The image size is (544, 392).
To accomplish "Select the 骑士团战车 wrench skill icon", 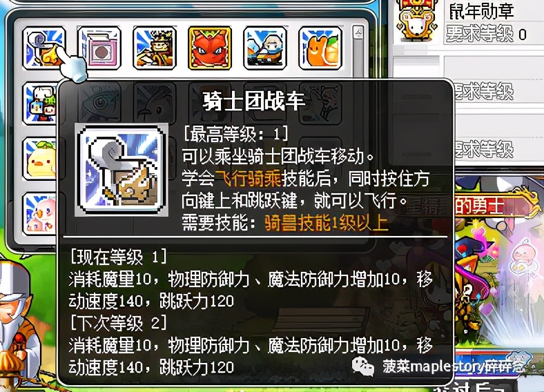I will [x=44, y=48].
